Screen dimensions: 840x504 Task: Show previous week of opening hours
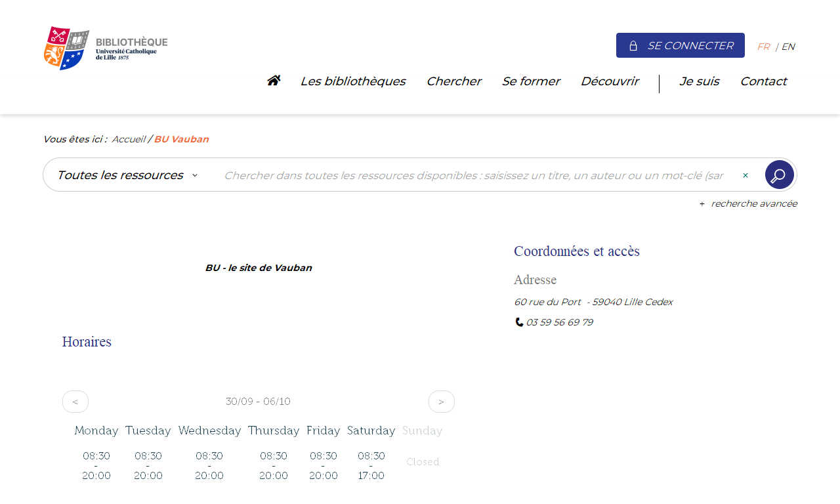75,402
